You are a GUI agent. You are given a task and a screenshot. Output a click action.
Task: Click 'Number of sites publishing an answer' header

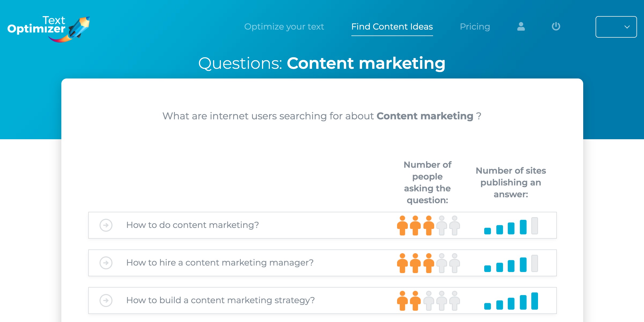pos(511,183)
